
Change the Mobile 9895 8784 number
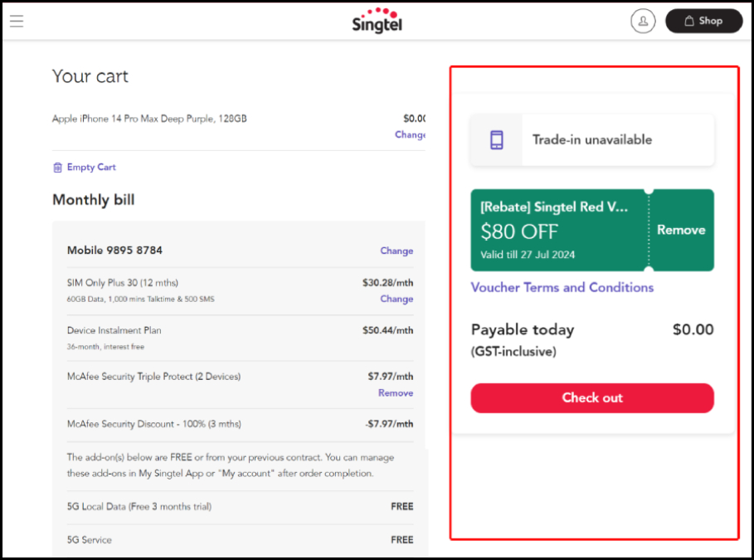[396, 251]
